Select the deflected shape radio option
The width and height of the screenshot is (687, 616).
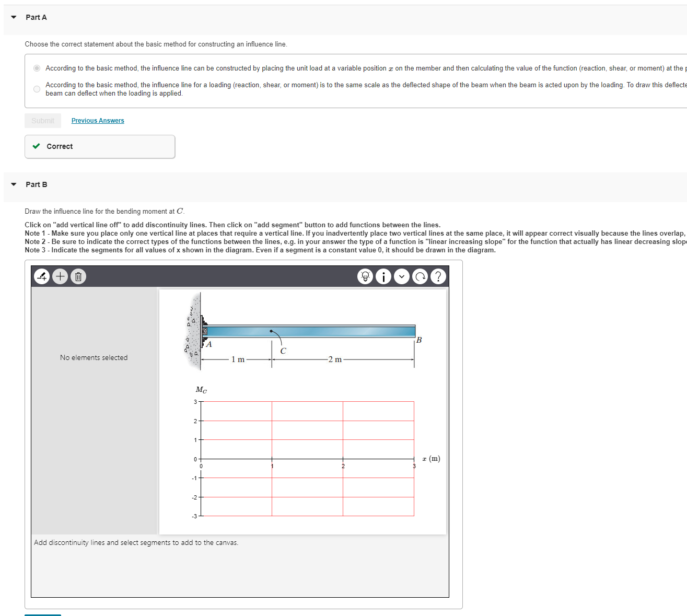click(37, 89)
